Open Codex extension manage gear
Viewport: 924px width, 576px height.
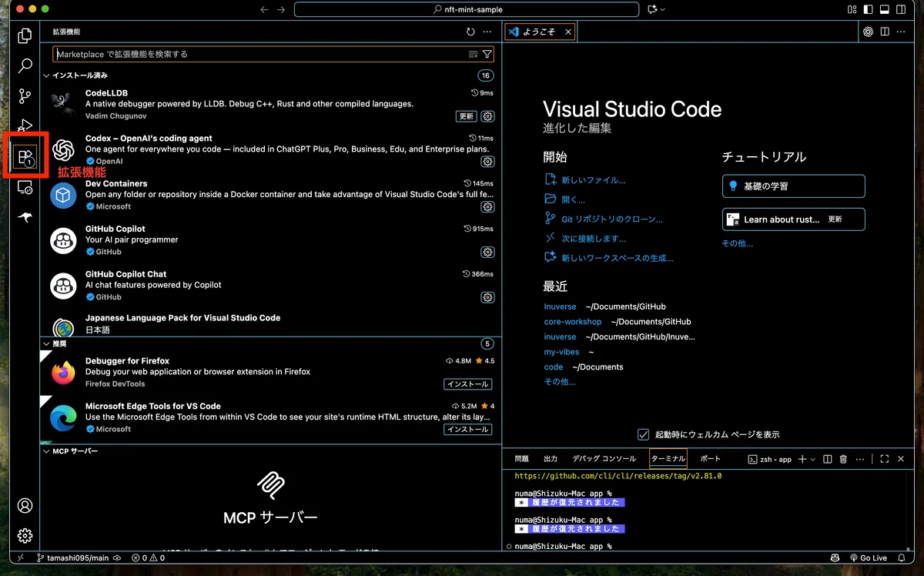click(487, 162)
